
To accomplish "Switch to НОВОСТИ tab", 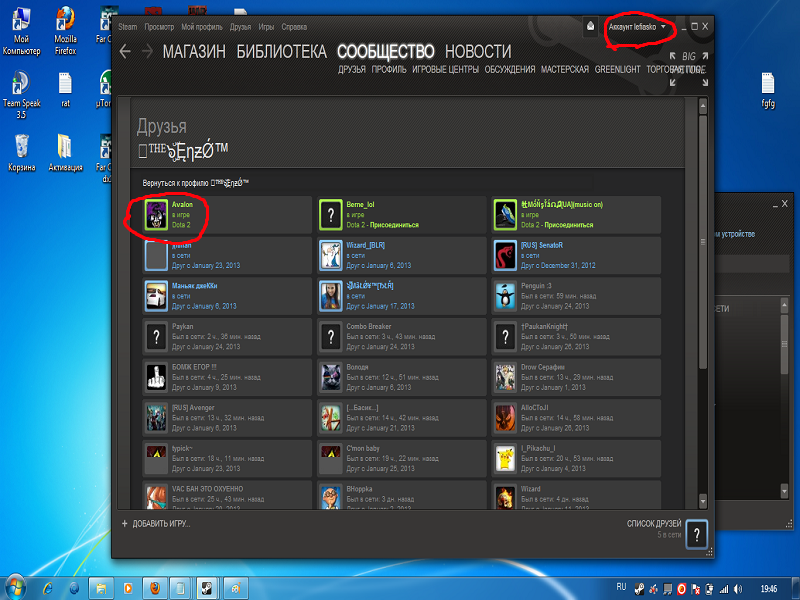I will click(478, 52).
